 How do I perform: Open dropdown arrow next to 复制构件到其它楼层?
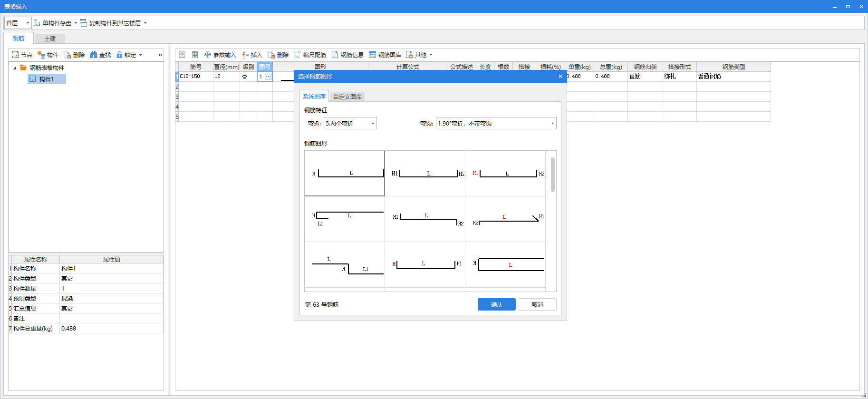tap(145, 23)
